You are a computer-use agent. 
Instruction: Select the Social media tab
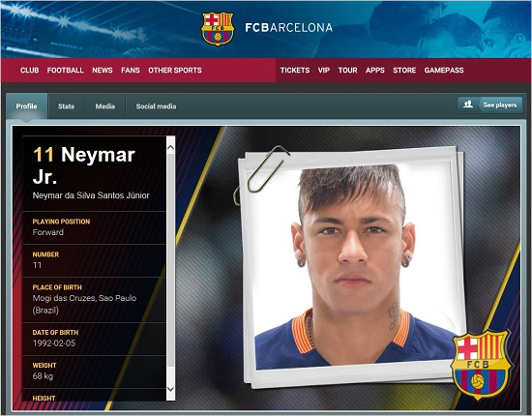click(156, 106)
